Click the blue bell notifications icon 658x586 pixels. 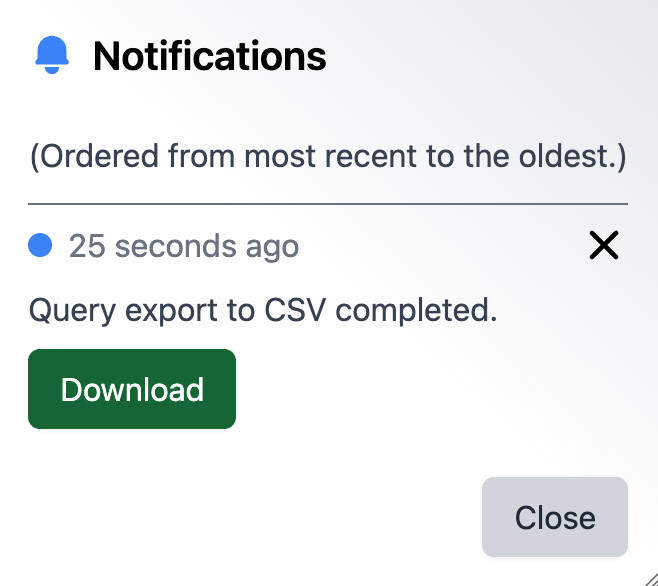click(52, 55)
